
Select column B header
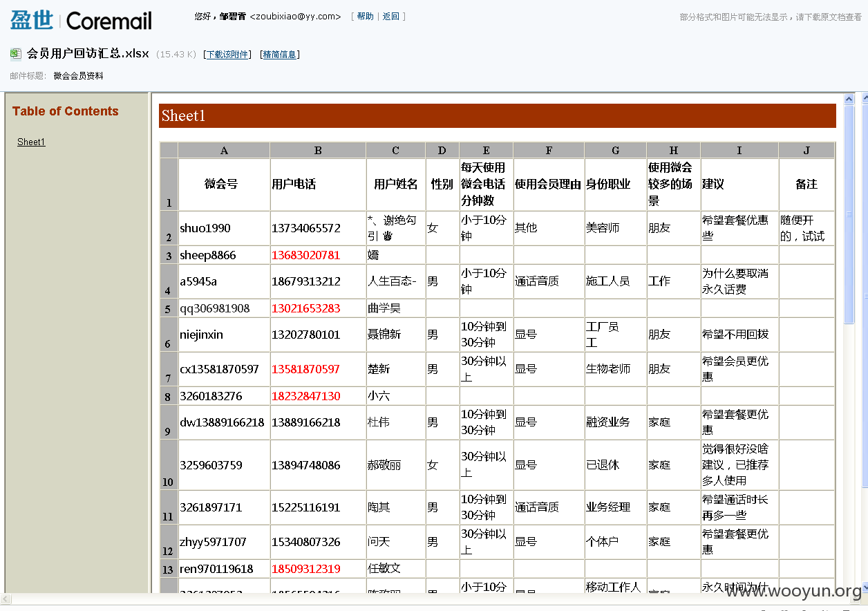[318, 150]
